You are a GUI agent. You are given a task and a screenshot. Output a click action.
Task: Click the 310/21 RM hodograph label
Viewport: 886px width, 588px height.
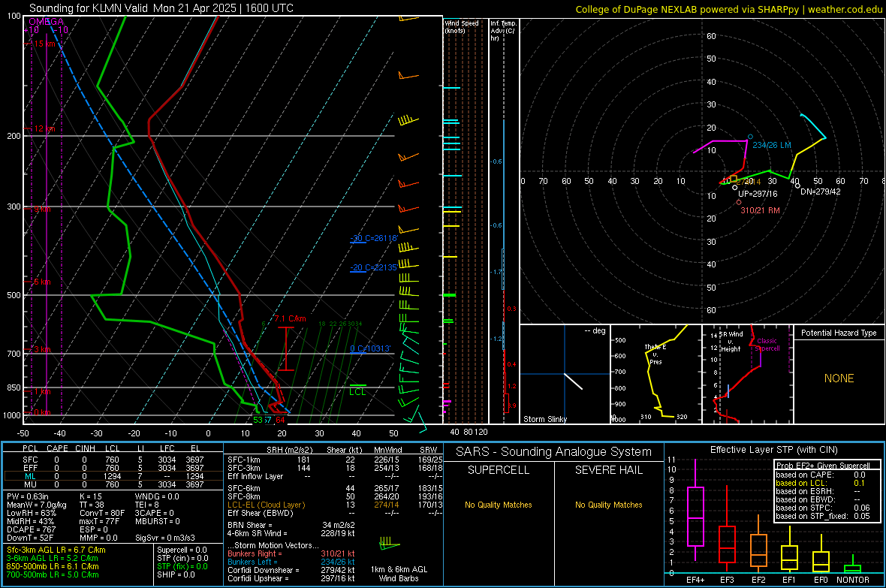[760, 210]
